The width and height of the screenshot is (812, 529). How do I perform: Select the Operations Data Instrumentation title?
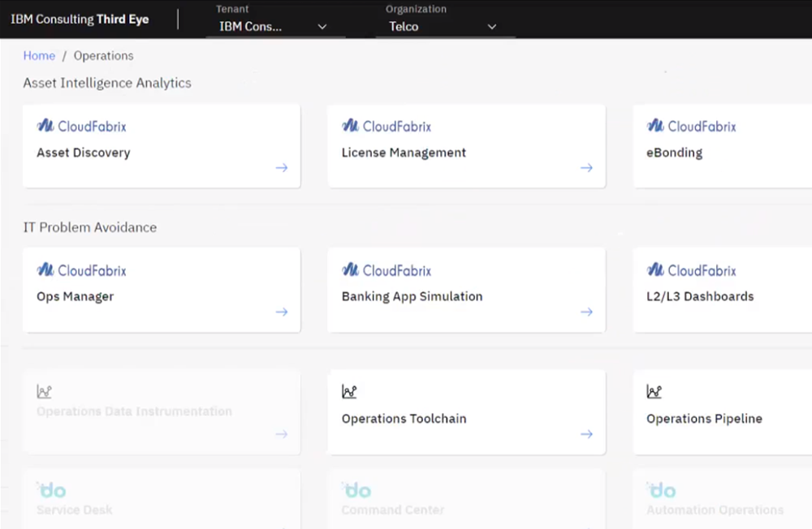[x=134, y=411]
